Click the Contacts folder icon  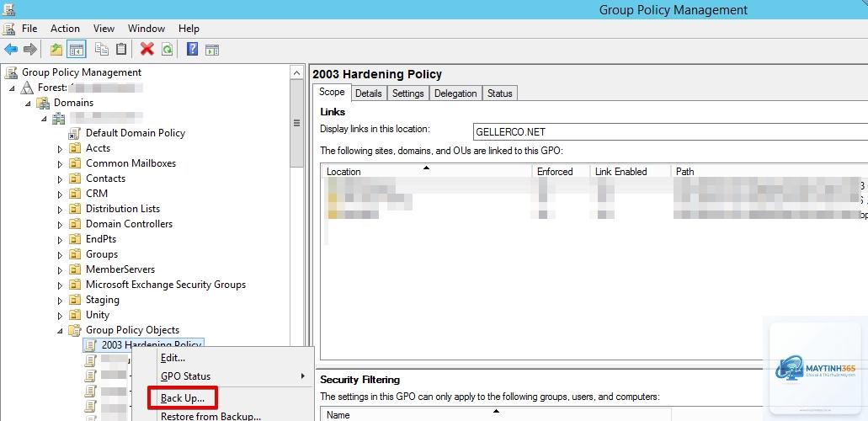coord(75,179)
